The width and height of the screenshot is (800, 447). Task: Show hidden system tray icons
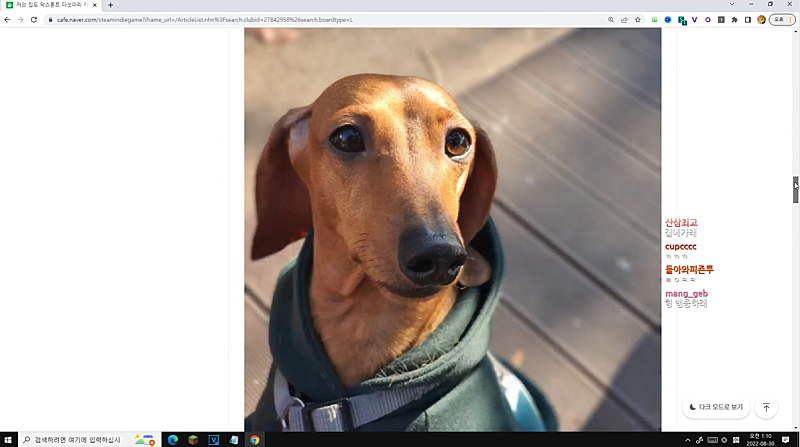coord(687,440)
